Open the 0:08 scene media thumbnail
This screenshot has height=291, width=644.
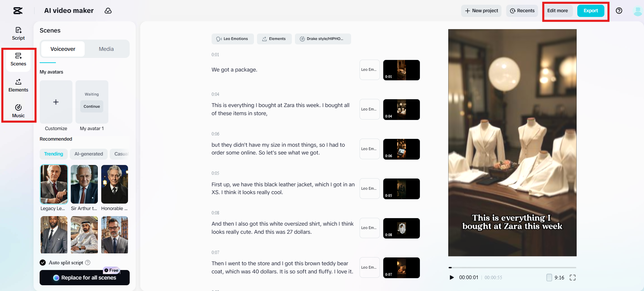(x=402, y=228)
